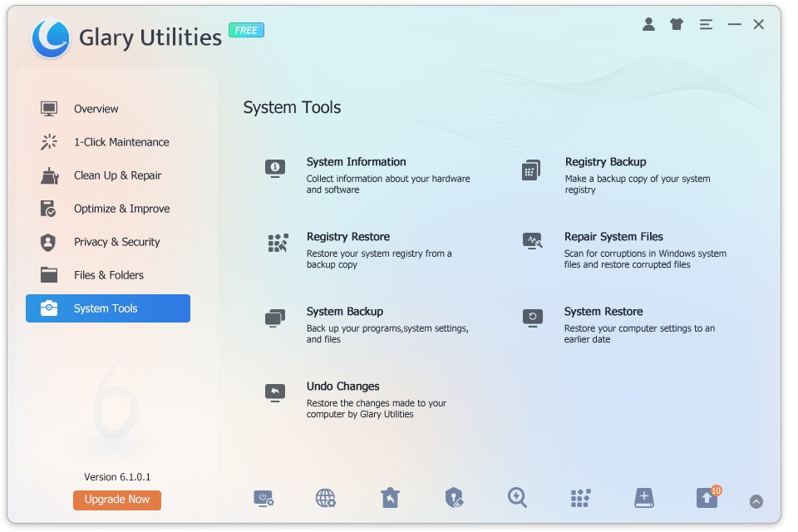Open the user account icon
Image resolution: width=798 pixels, height=532 pixels.
point(648,25)
